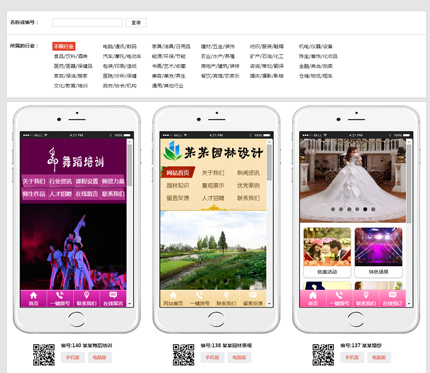Tap 一键拨号 phone icon in garden phone footer
This screenshot has height=373, width=430.
point(199,295)
